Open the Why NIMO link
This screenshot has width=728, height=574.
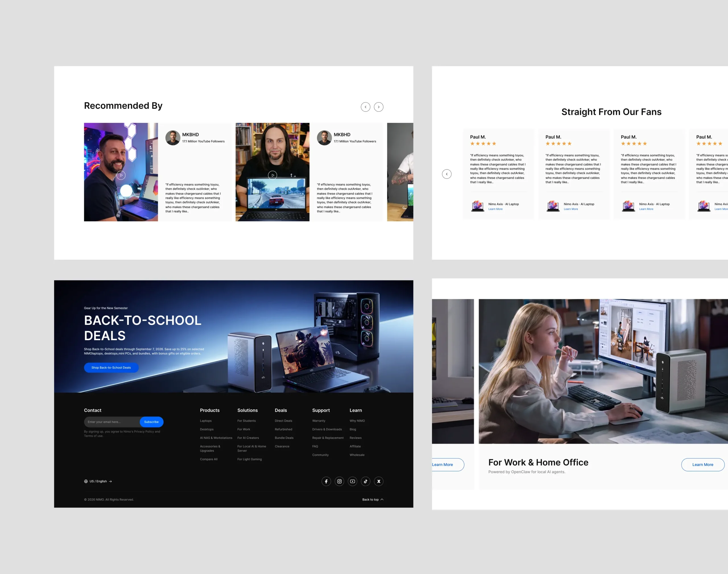357,421
